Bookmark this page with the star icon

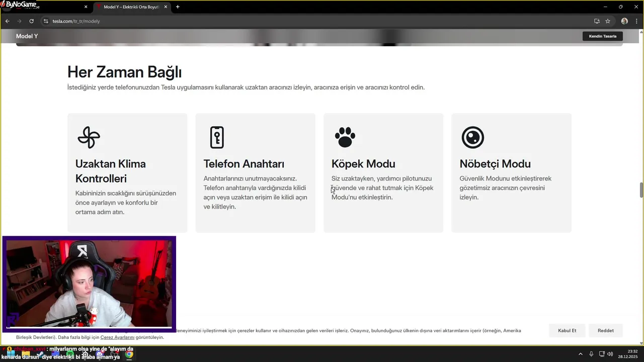608,21
